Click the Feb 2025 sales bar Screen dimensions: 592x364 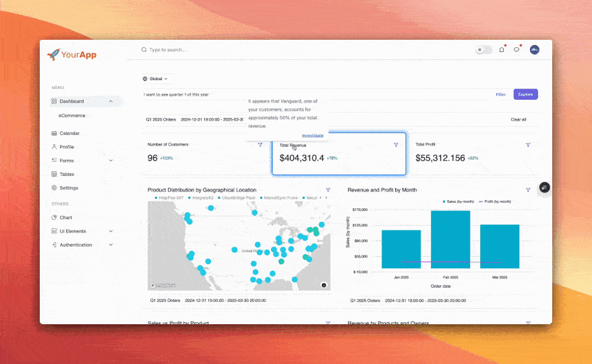(450, 239)
